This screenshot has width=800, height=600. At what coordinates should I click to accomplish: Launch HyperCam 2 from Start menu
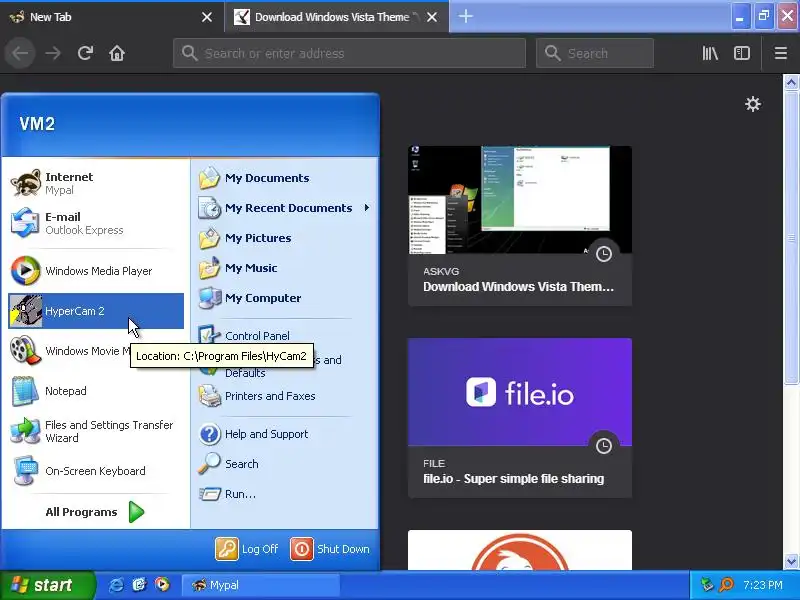[x=96, y=311]
